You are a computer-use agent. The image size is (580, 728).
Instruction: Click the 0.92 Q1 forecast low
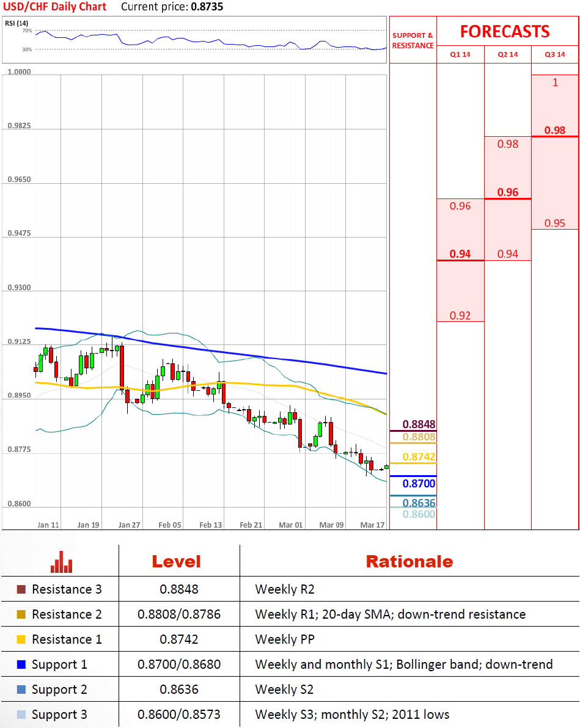point(460,316)
